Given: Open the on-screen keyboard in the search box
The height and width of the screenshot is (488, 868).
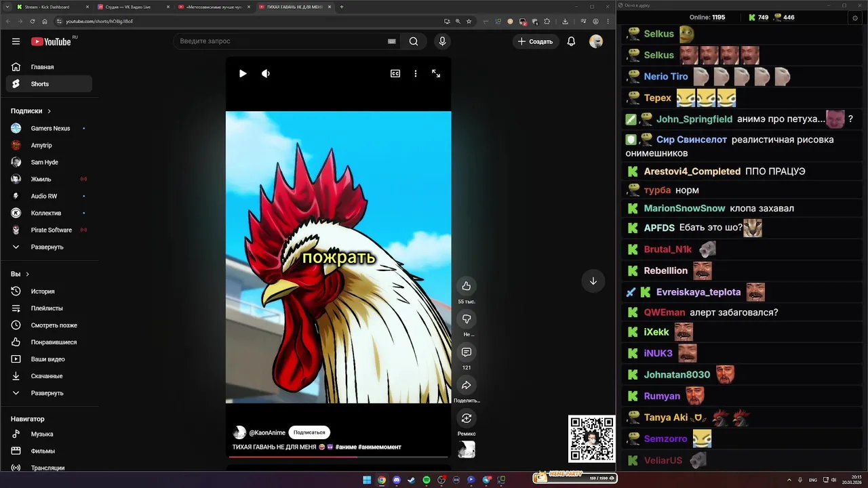Looking at the screenshot, I should 391,41.
